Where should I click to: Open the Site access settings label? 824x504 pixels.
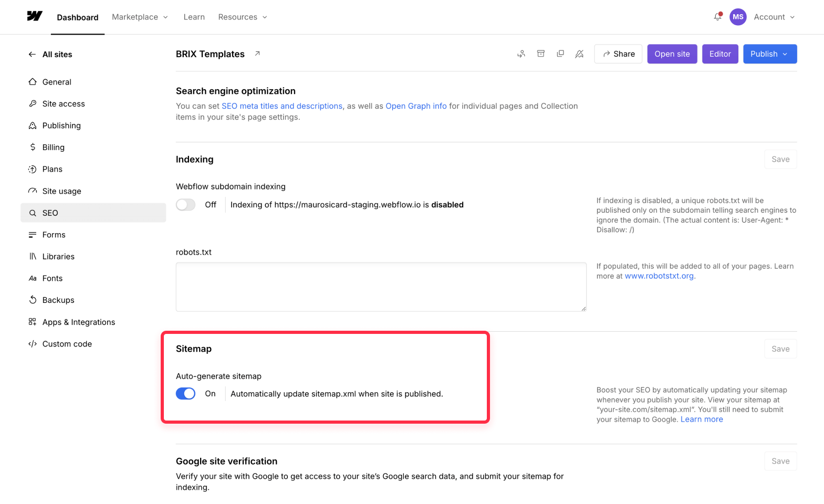[x=64, y=104]
